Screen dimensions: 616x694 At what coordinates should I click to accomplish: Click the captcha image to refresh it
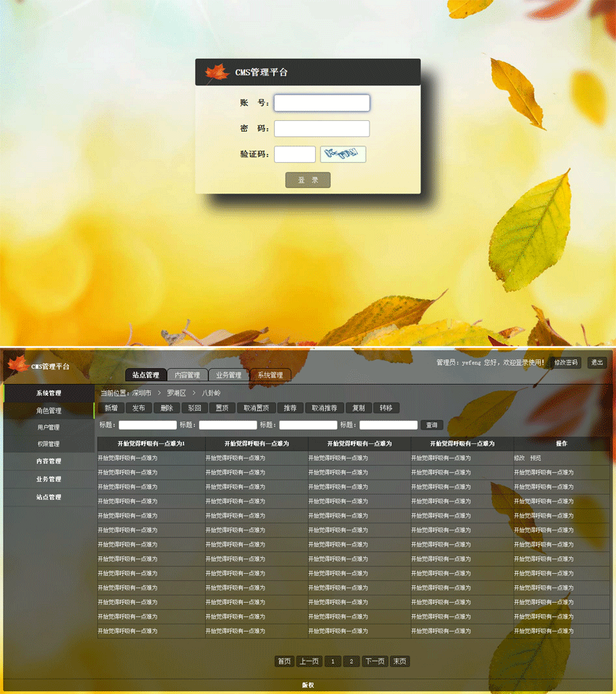tap(342, 154)
